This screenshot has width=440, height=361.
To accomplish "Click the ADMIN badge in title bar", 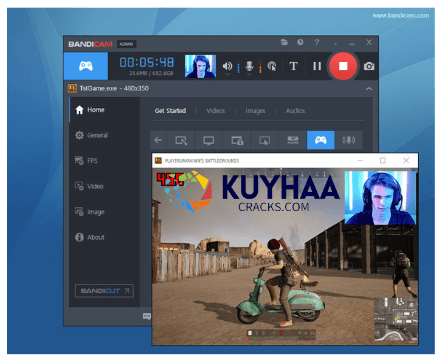I will (x=126, y=44).
